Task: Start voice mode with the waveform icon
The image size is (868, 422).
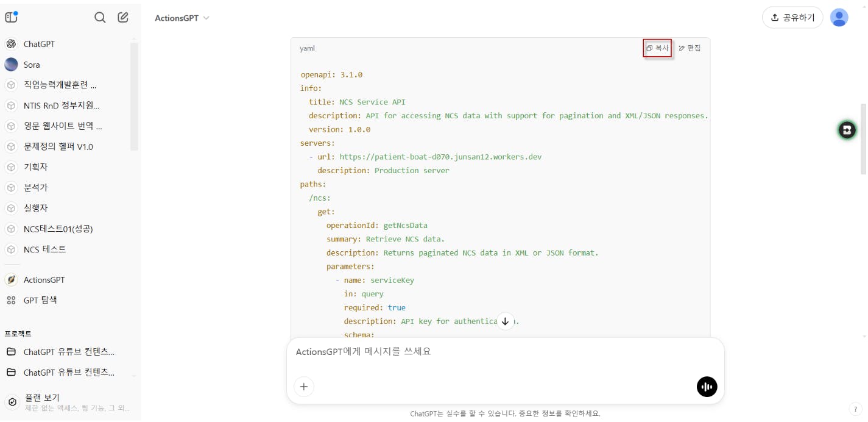Action: pyautogui.click(x=707, y=387)
